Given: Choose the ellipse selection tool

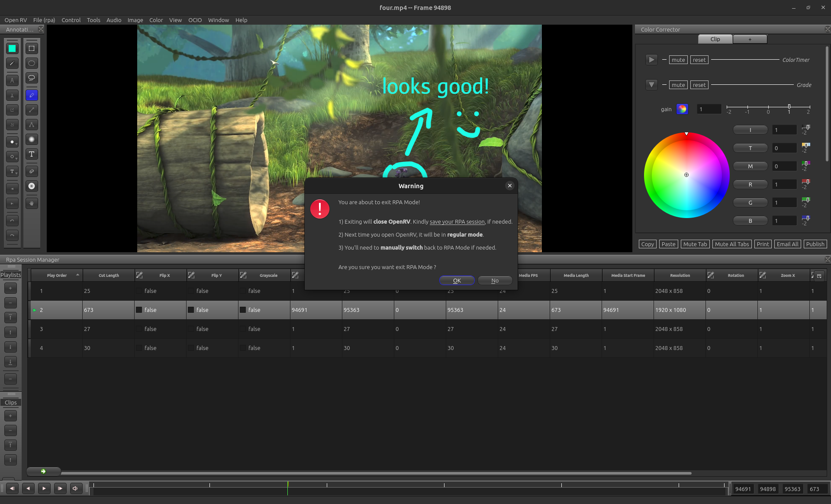Looking at the screenshot, I should click(x=32, y=63).
